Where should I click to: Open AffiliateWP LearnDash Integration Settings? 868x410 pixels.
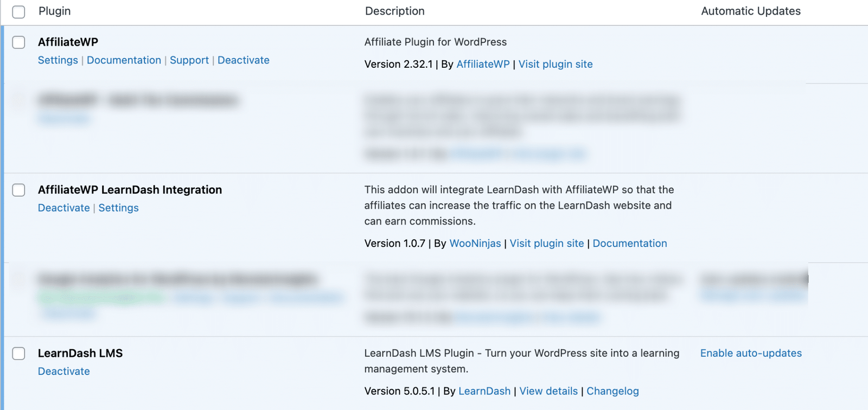[119, 208]
